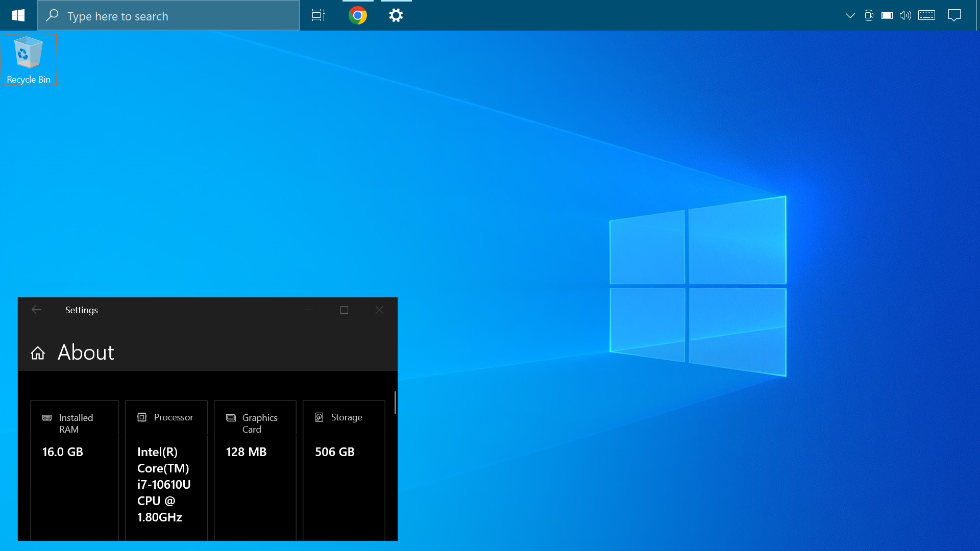This screenshot has height=551, width=980.
Task: Open Google Chrome from the taskbar
Action: point(358,16)
